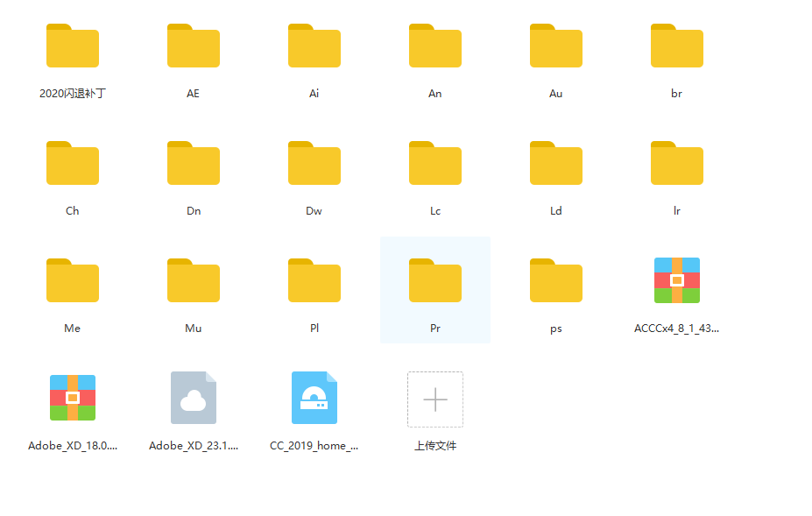Select the Adobe_XD_23.1 cloud file icon
Viewport: 812px width, 516px height.
[194, 398]
